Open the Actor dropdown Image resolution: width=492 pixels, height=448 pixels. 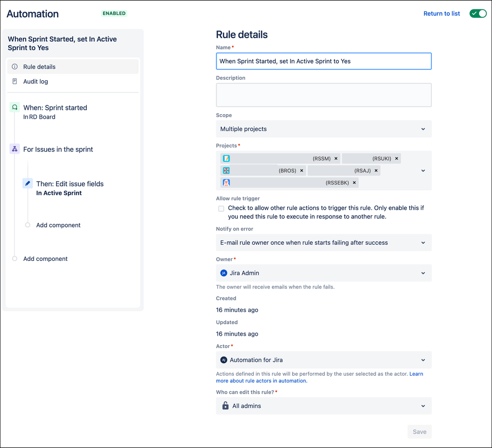(x=324, y=360)
